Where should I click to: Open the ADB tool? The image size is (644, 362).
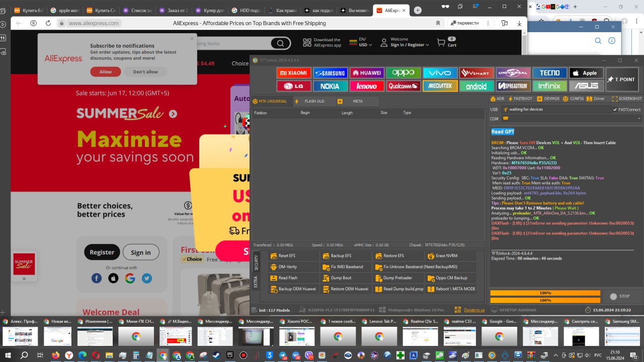(498, 99)
